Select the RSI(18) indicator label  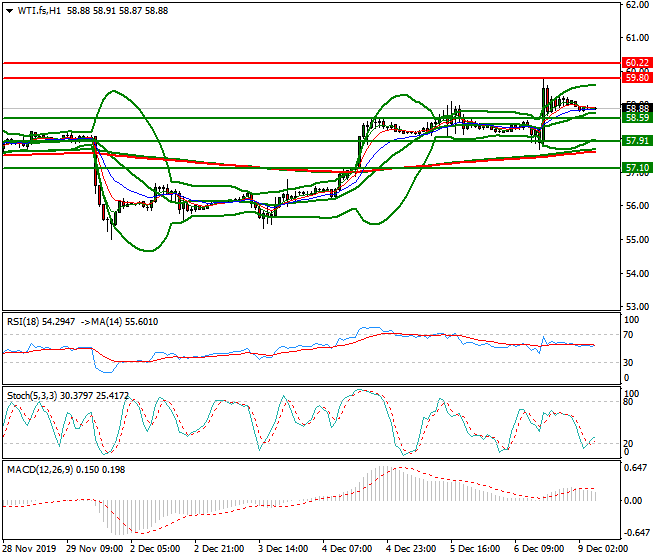pos(25,321)
